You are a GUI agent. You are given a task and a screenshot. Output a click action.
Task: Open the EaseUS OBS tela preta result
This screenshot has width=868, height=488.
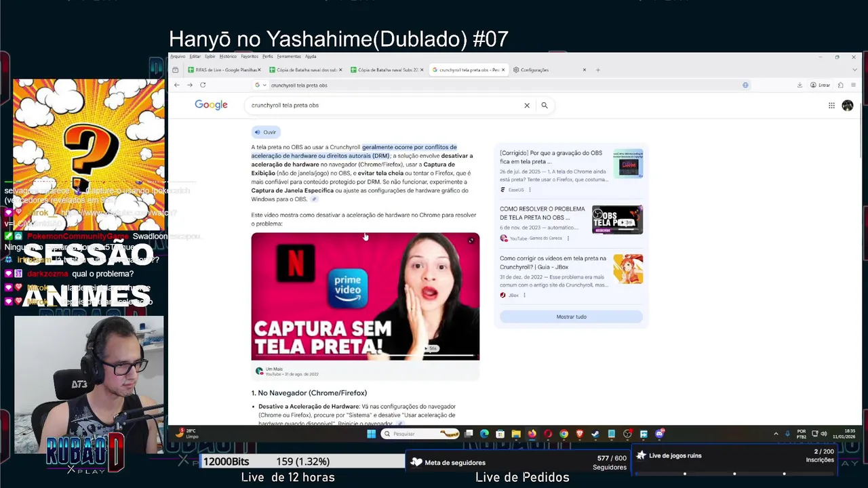[x=551, y=157]
